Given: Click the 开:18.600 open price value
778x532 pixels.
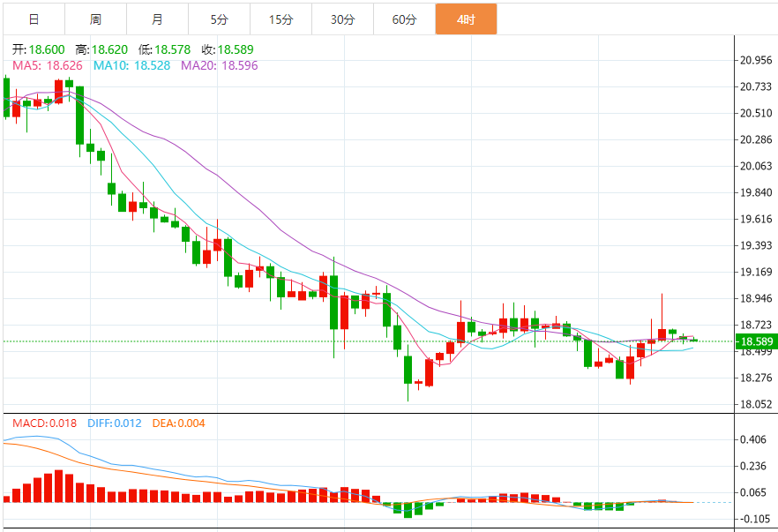Looking at the screenshot, I should (39, 49).
